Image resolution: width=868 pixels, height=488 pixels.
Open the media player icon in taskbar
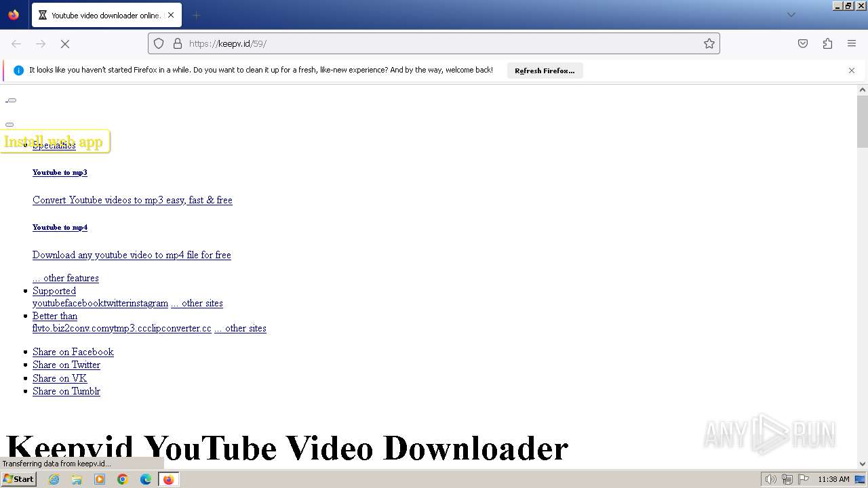[100, 479]
